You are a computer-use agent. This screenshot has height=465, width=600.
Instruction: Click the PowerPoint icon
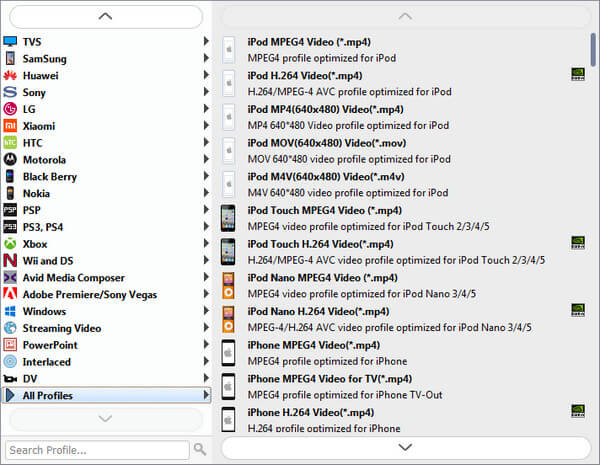tap(10, 345)
